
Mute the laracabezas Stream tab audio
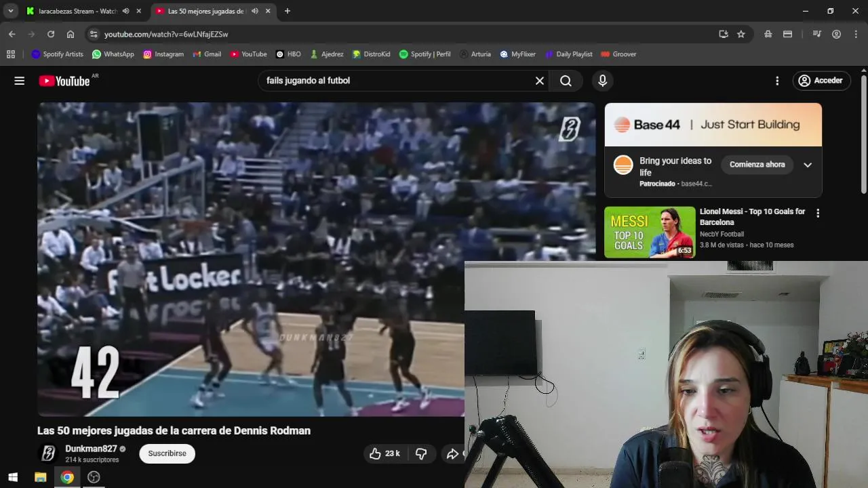click(126, 11)
